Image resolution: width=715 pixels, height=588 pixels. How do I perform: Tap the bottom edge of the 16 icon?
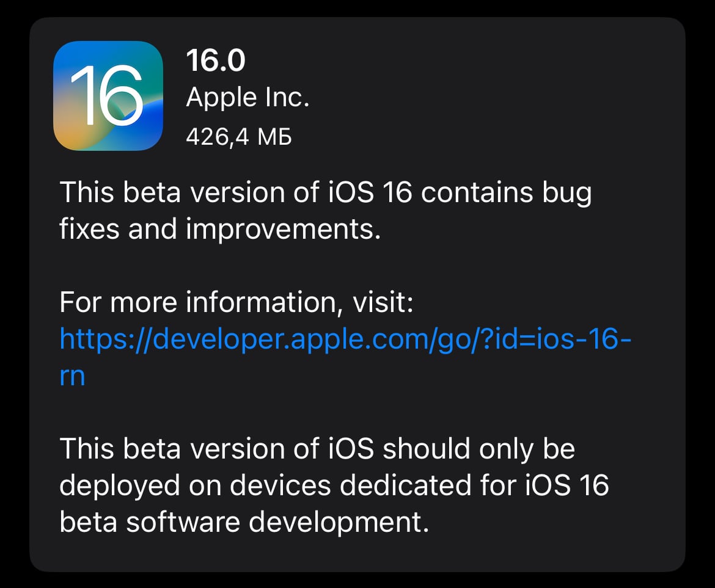109,147
